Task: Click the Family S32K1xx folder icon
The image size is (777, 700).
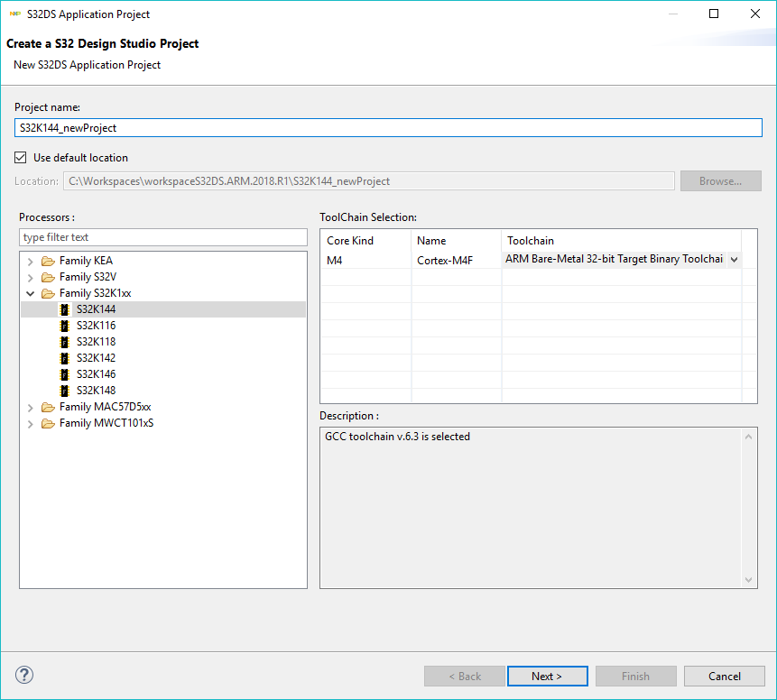Action: (x=48, y=294)
